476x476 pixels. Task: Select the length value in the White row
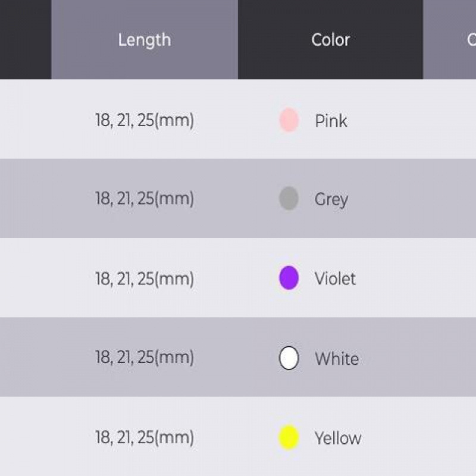(145, 358)
